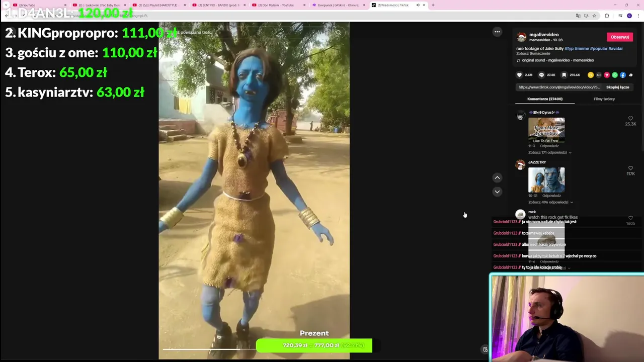Switch to the 'Filmy twórcy' tab
This screenshot has height=362, width=644.
point(604,99)
